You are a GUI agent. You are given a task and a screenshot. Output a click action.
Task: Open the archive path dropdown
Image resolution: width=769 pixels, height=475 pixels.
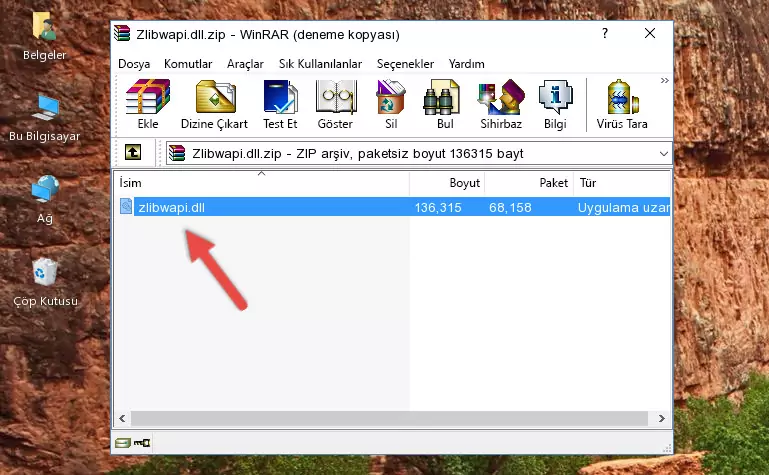click(x=664, y=153)
